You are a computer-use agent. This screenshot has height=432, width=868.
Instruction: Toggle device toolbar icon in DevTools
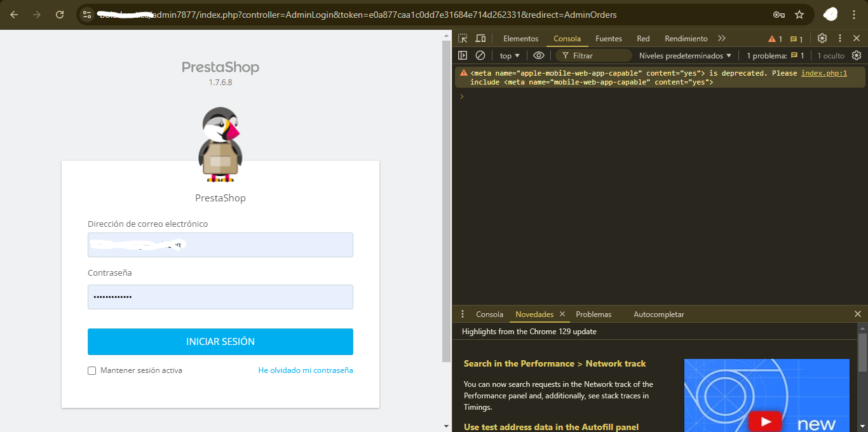tap(480, 39)
